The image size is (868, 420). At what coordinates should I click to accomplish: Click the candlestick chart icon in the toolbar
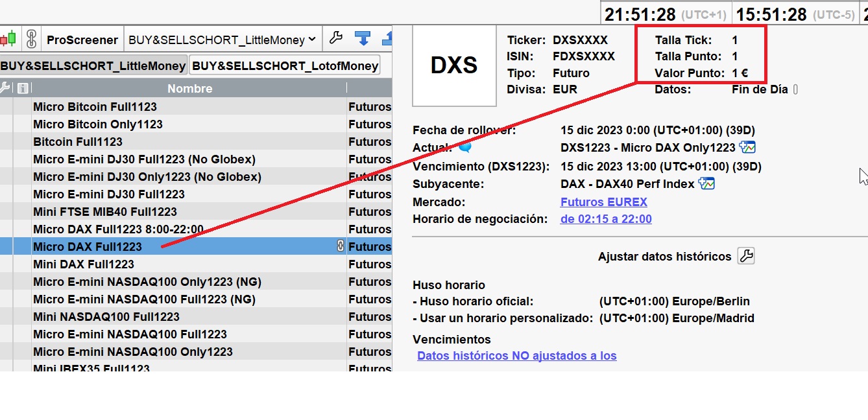[8, 40]
